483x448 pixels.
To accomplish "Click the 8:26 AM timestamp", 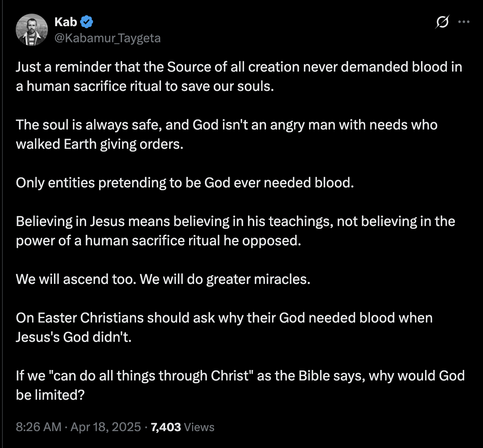I will pos(38,427).
